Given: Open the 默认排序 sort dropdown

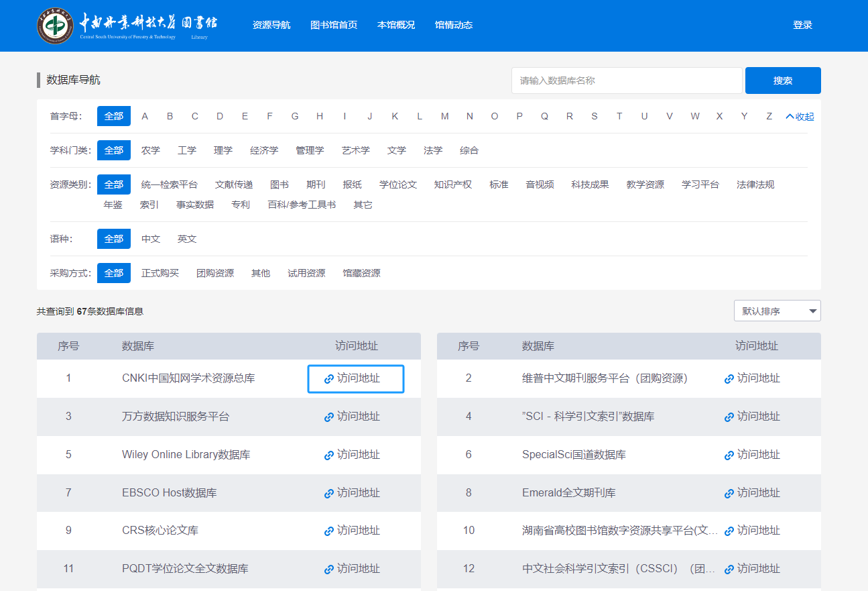Looking at the screenshot, I should pos(777,311).
